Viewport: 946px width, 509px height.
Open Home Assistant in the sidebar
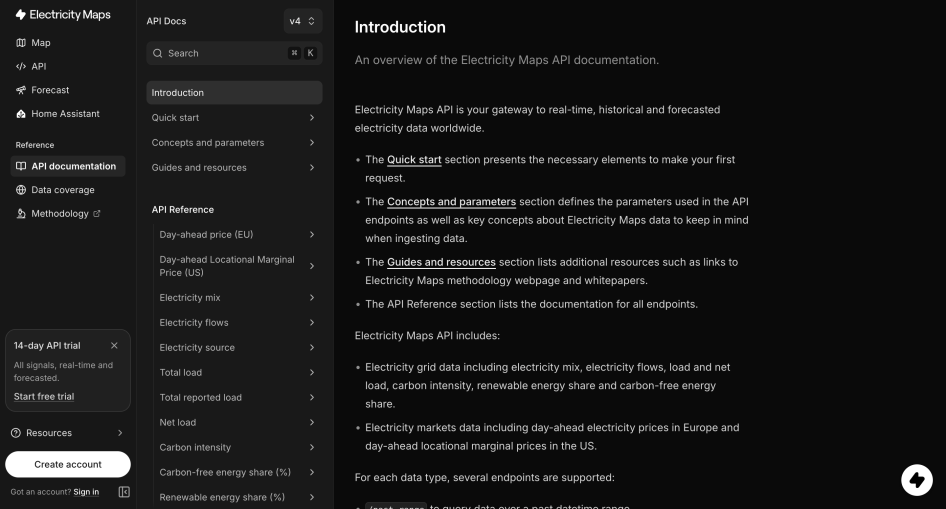click(x=68, y=113)
